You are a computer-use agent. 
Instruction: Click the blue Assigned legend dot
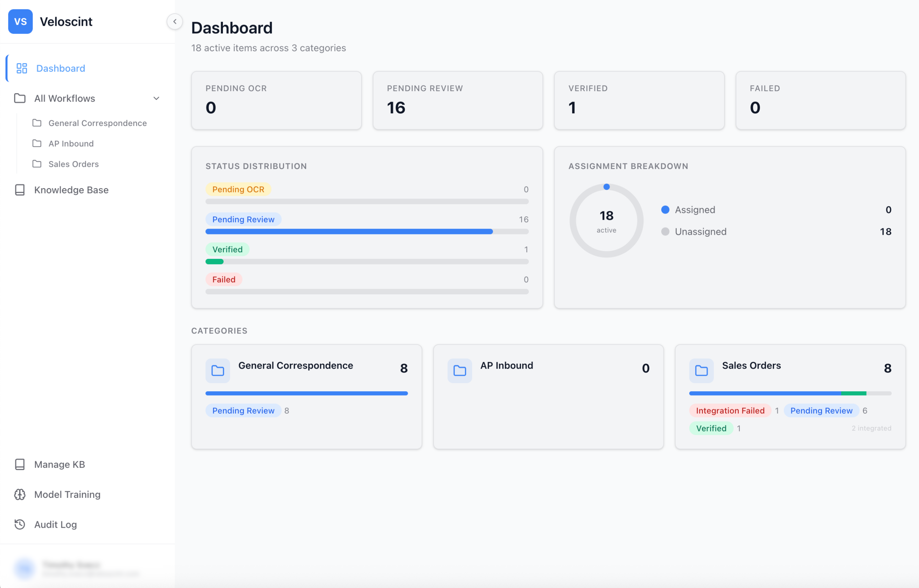click(665, 210)
